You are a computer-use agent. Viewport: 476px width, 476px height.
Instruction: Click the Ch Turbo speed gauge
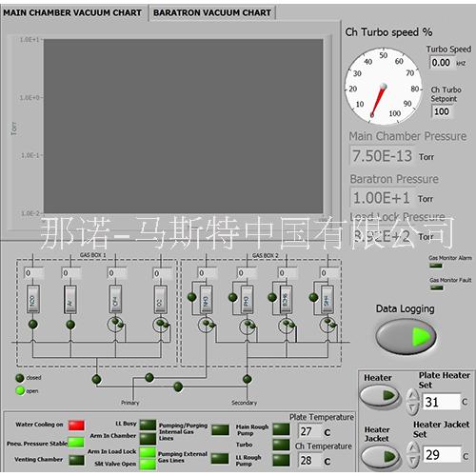click(383, 86)
